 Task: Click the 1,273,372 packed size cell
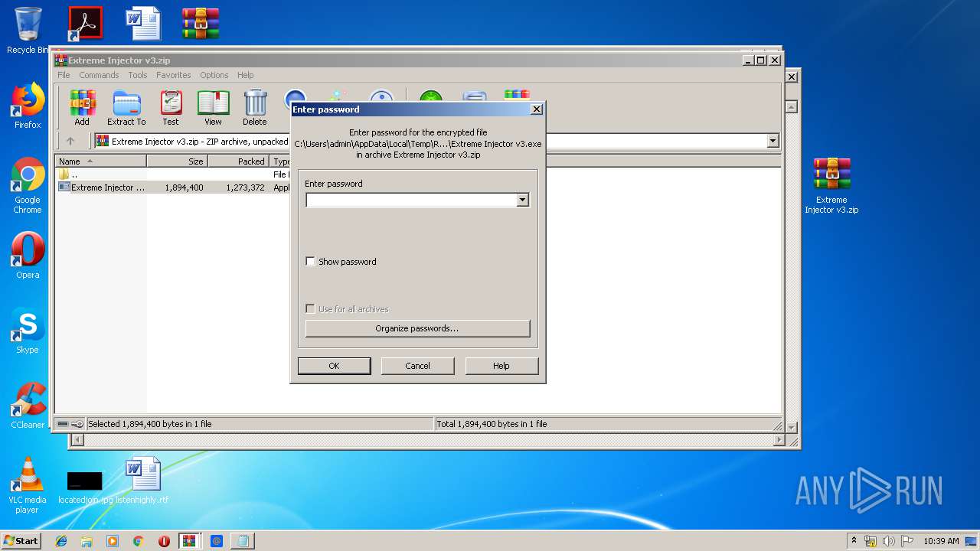245,187
